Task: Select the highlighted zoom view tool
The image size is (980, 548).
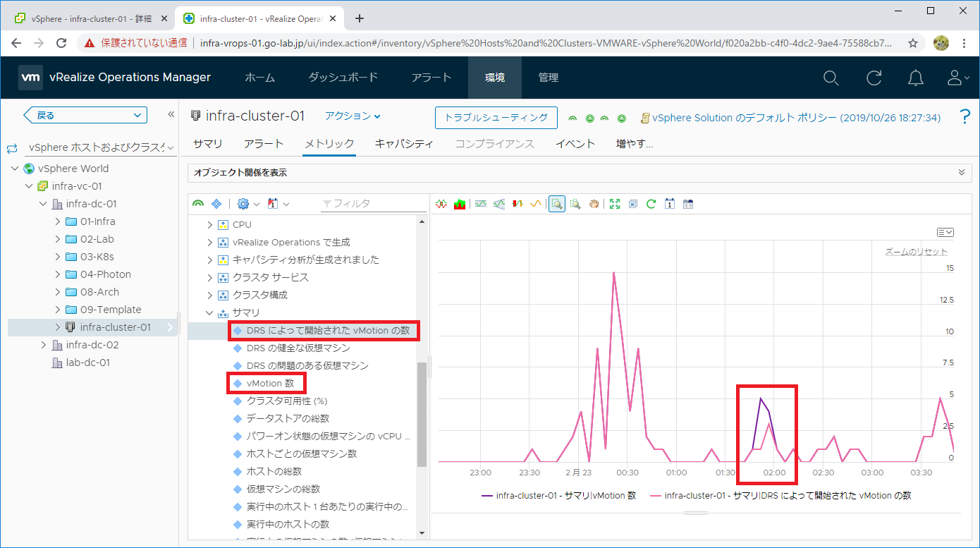Action: click(557, 204)
